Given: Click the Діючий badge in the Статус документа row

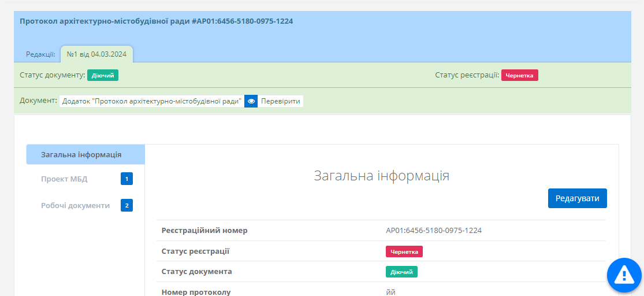Looking at the screenshot, I should [x=401, y=272].
